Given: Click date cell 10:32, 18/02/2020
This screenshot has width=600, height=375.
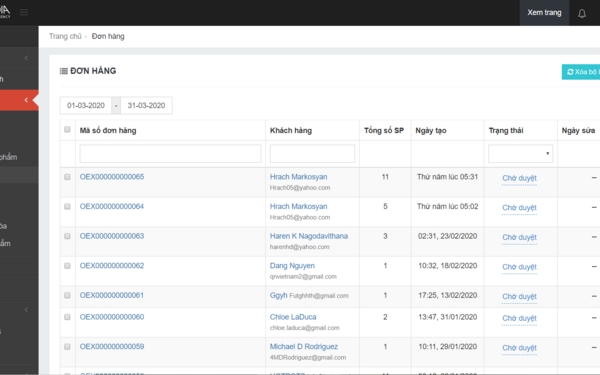Looking at the screenshot, I should click(447, 266).
